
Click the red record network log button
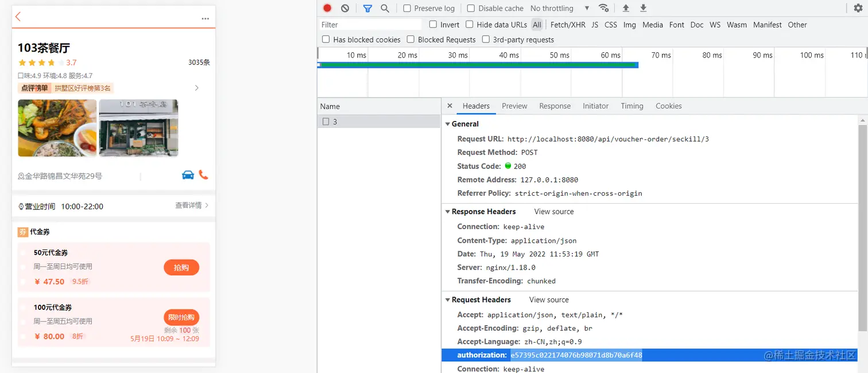point(327,8)
